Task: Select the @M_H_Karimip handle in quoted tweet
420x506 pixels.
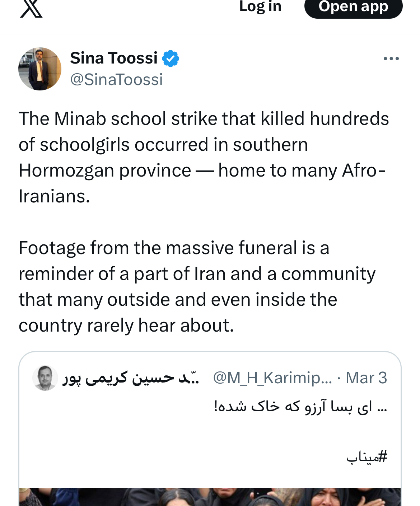Action: pyautogui.click(x=272, y=378)
